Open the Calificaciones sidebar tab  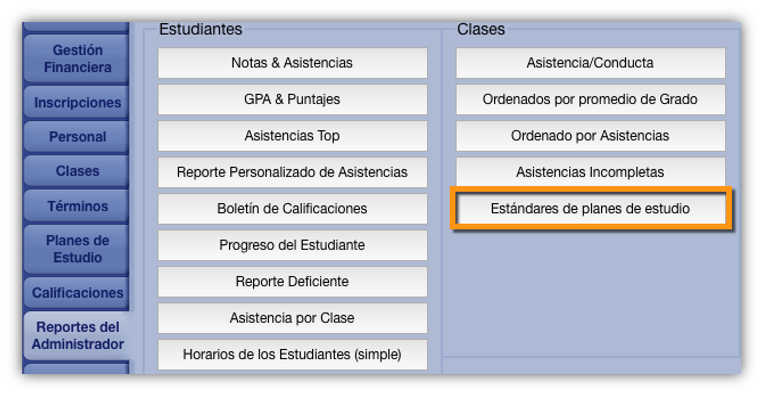(77, 293)
